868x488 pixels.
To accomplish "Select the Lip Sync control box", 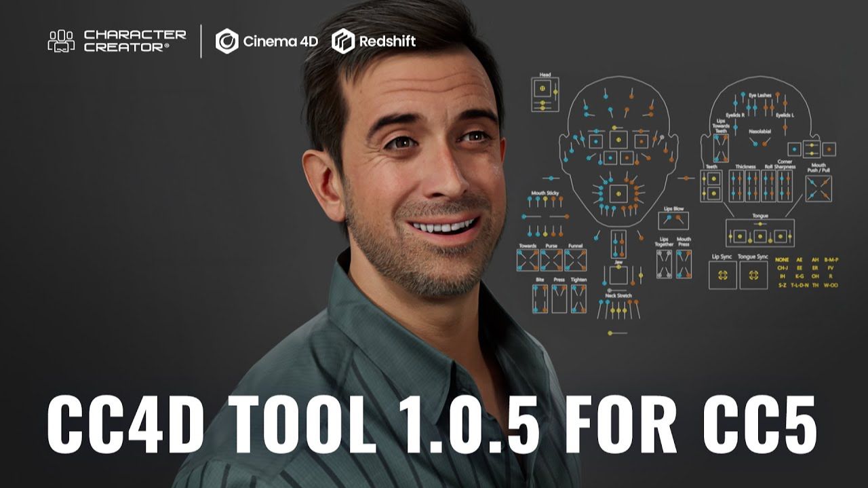I will (x=722, y=275).
